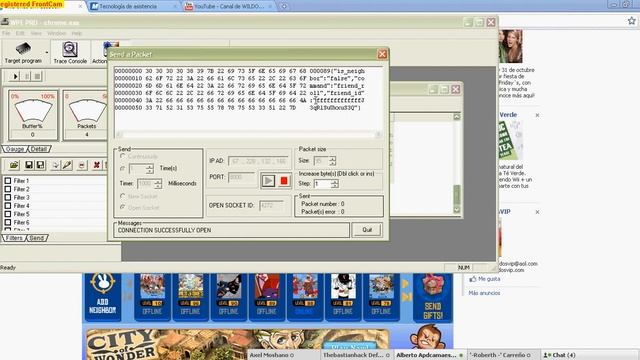Click the IP AD address field
The height and width of the screenshot is (360, 640).
click(x=258, y=161)
